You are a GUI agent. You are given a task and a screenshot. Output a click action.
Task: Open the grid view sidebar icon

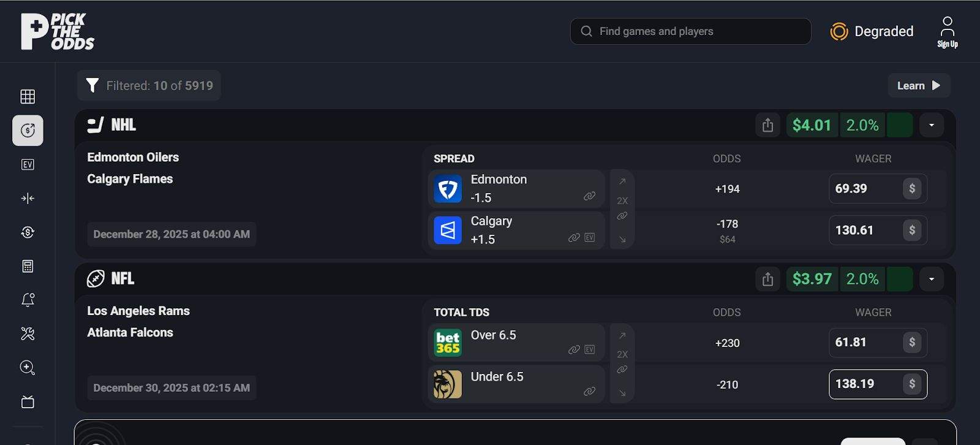[28, 96]
